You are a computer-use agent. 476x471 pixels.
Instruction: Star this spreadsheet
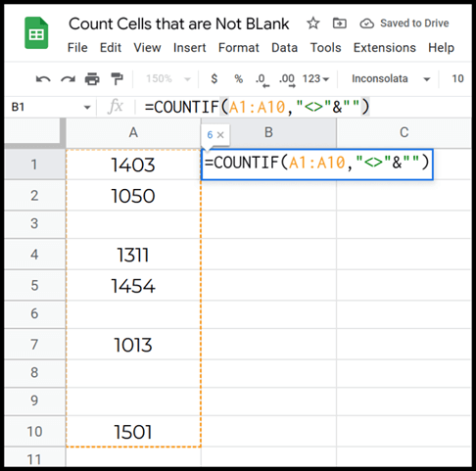[313, 24]
